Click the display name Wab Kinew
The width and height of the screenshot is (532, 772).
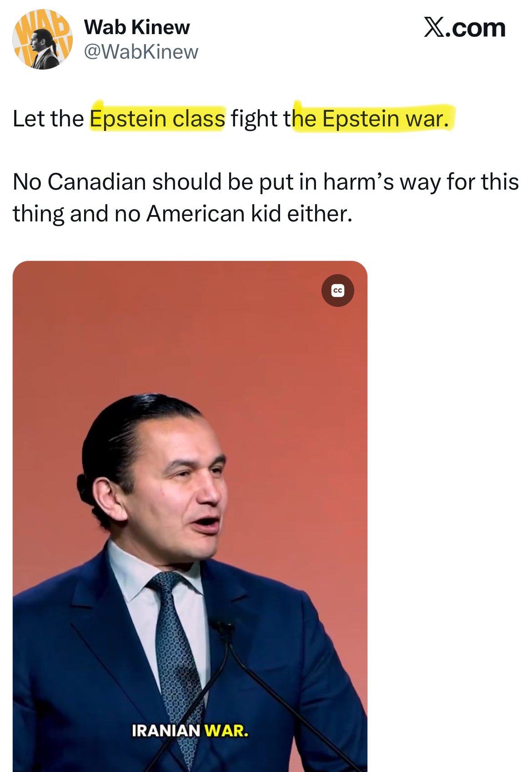point(137,27)
